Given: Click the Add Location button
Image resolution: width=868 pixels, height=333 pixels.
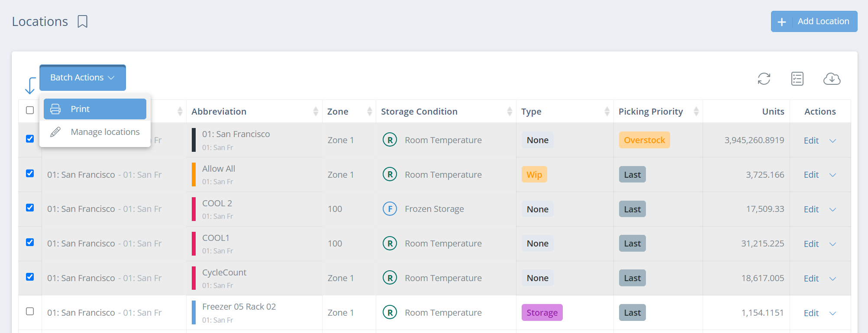Looking at the screenshot, I should click(814, 22).
